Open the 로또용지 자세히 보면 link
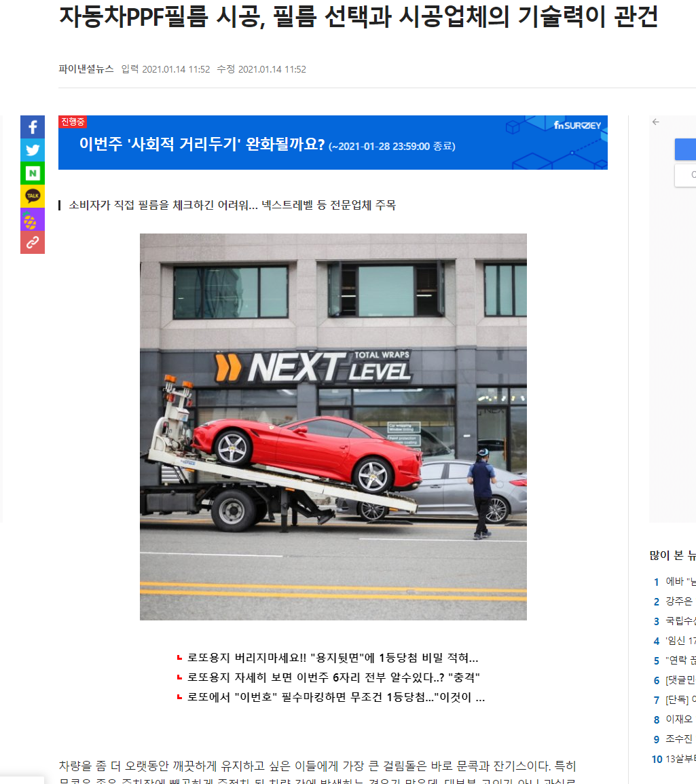Screen dimensions: 696x784 pos(333,677)
